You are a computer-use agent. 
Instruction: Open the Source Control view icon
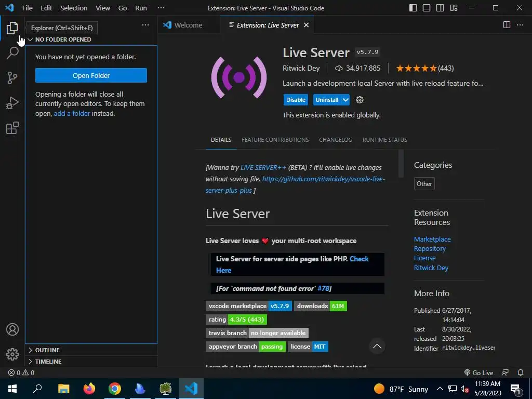tap(12, 78)
